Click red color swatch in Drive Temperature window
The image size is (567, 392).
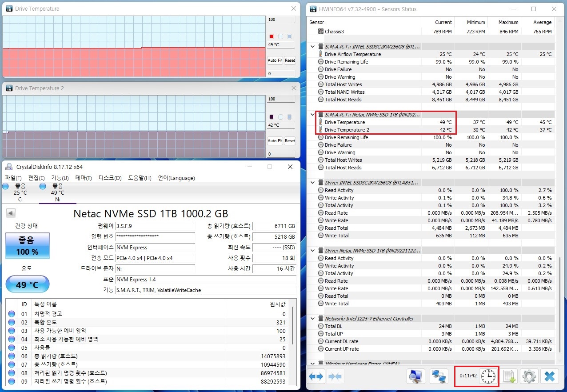pyautogui.click(x=272, y=36)
